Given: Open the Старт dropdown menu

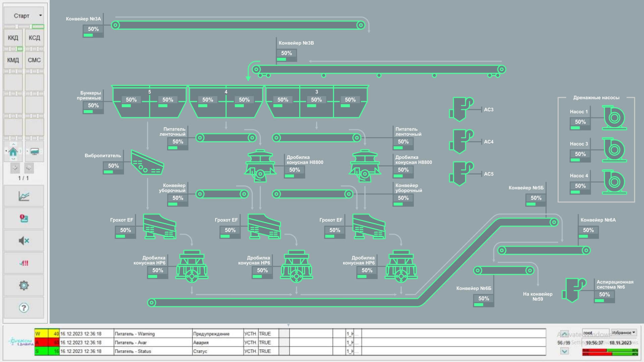Looking at the screenshot, I should [24, 16].
